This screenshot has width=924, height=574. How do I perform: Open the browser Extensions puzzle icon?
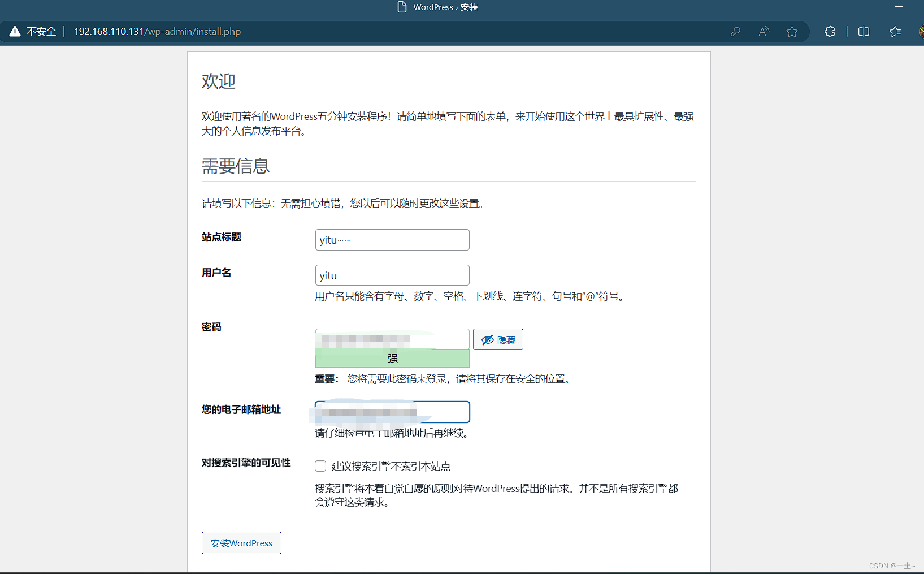point(829,32)
